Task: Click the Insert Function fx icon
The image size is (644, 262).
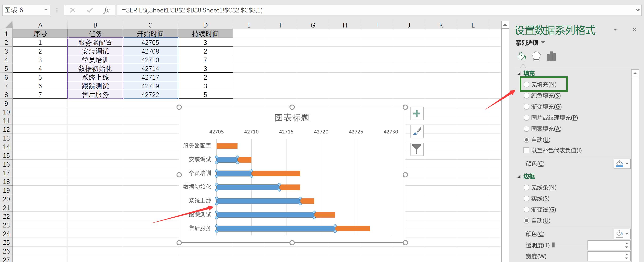Action: pyautogui.click(x=106, y=10)
